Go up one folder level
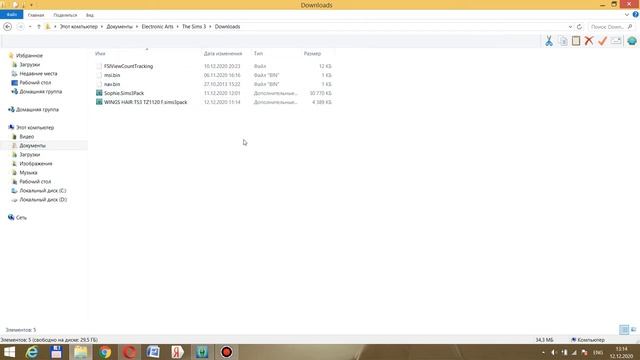This screenshot has height=360, width=640. (39, 27)
